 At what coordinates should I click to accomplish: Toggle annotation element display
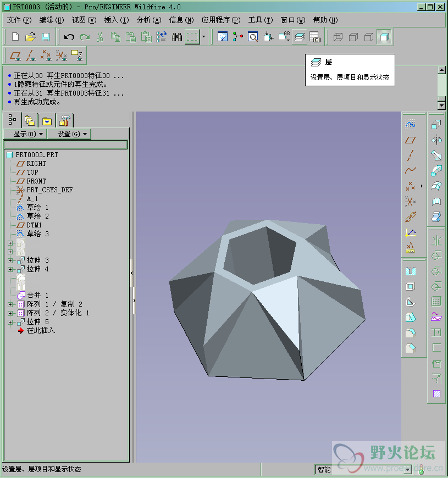pos(76,56)
